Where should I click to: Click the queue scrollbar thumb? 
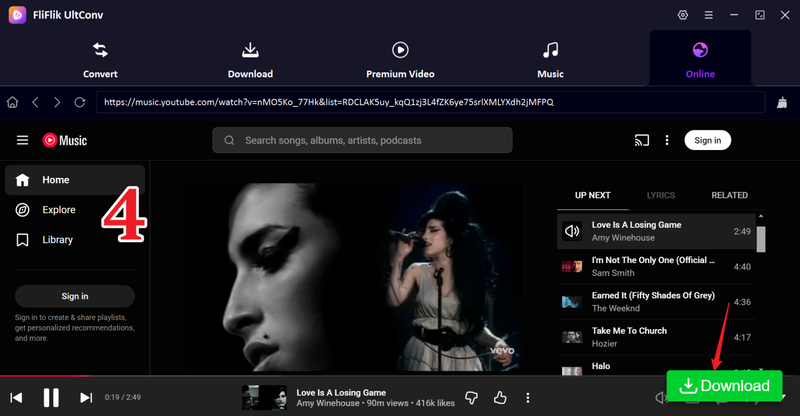pyautogui.click(x=761, y=239)
